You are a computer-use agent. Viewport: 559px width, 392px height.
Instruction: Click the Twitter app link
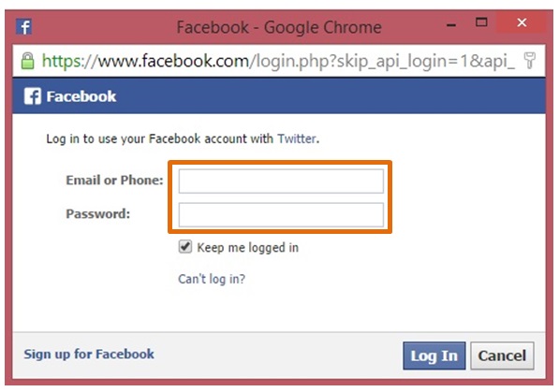coord(297,138)
